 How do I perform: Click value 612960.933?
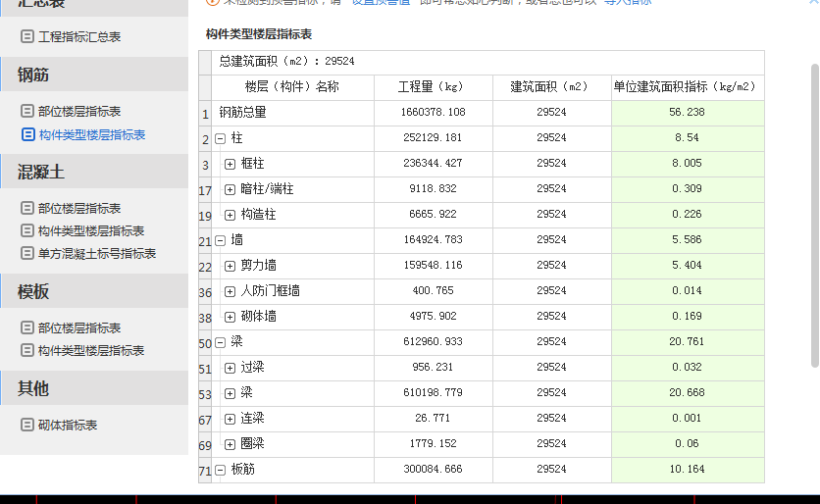pyautogui.click(x=433, y=341)
